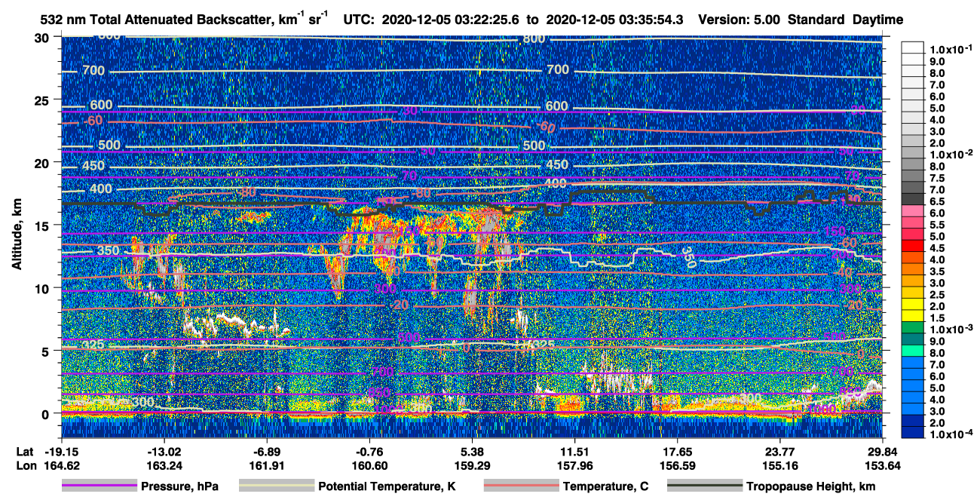Click the Lon row label

(26, 465)
